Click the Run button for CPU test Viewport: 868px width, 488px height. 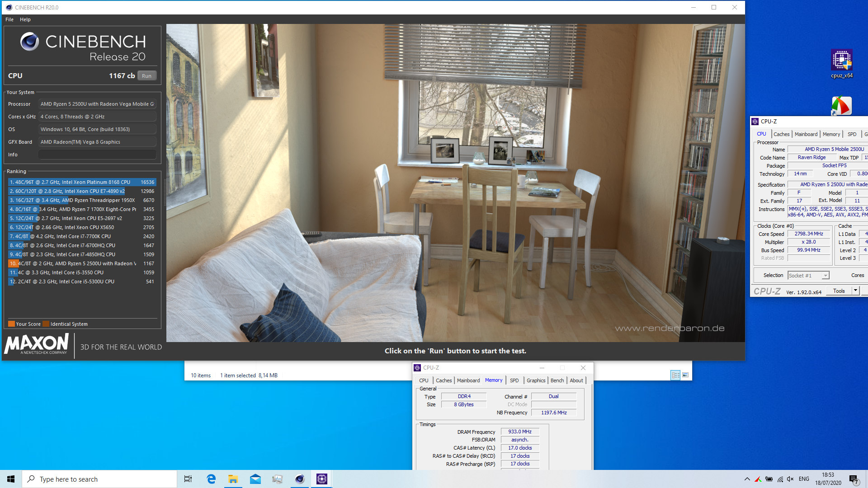click(x=147, y=76)
